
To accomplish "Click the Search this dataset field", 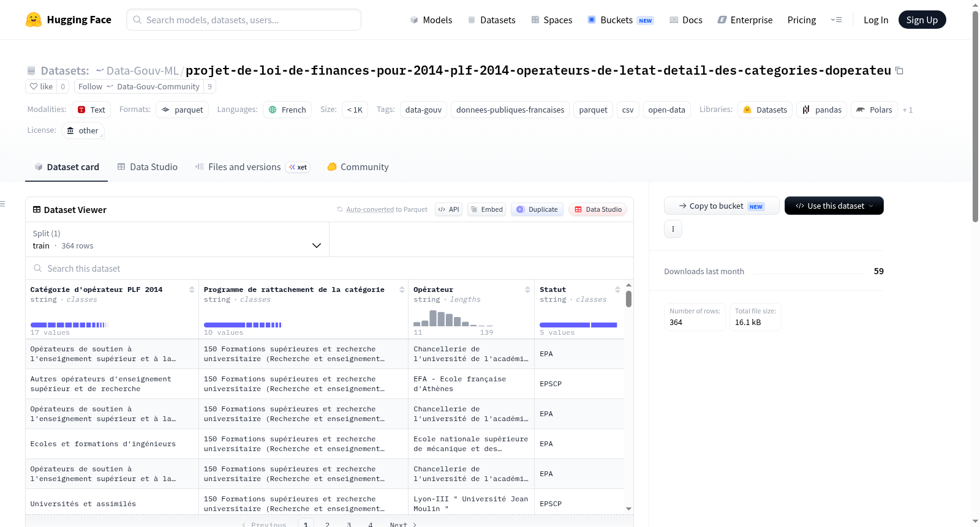I will pyautogui.click(x=330, y=268).
